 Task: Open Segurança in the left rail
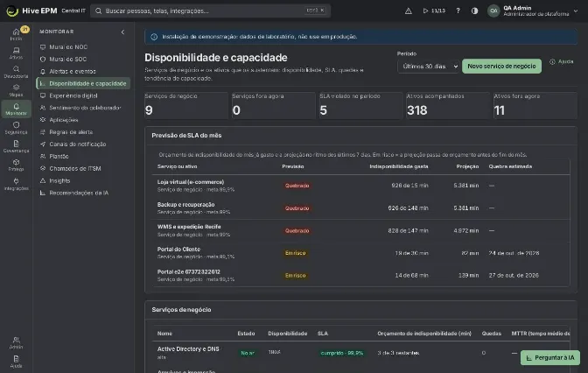tap(16, 128)
